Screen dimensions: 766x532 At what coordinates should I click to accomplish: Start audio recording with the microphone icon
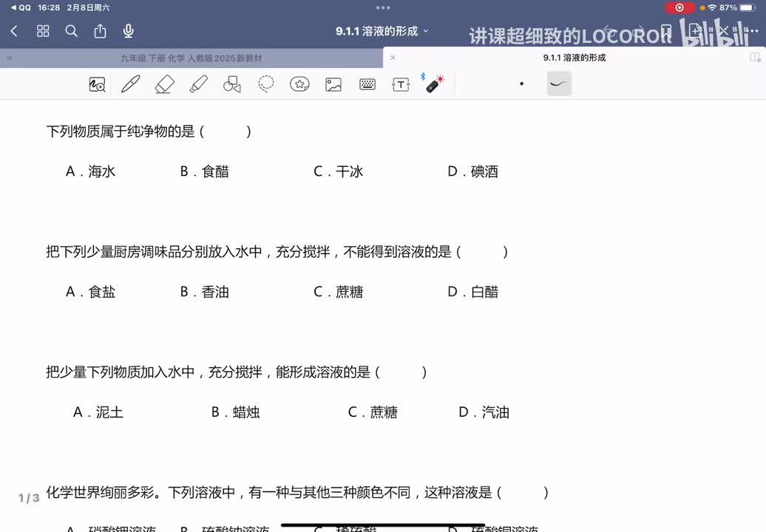pyautogui.click(x=129, y=31)
